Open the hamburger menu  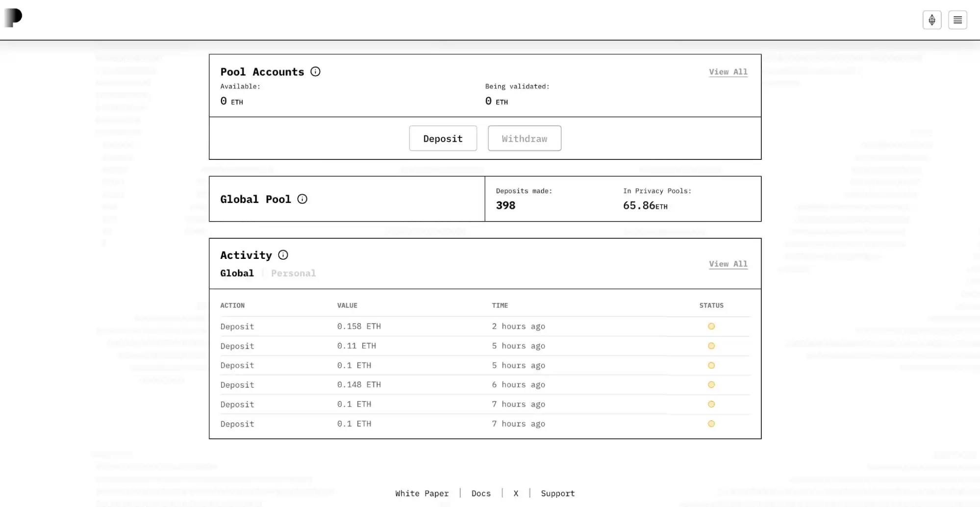pos(957,20)
